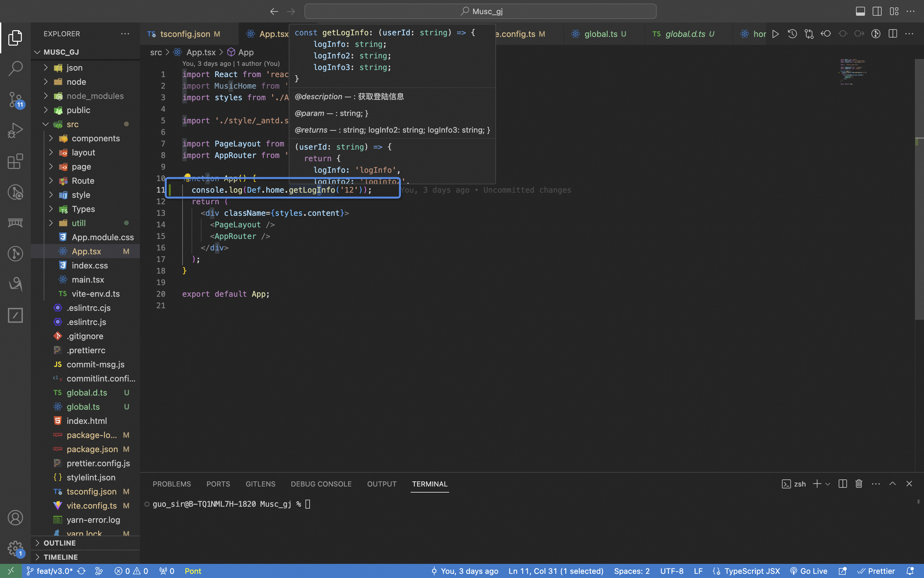Maximize panel size with up chevron
924x578 pixels.
892,484
